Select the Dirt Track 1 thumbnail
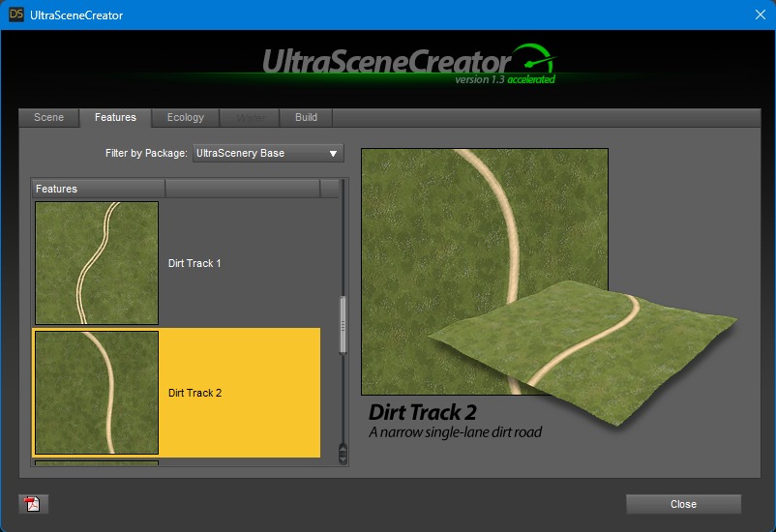 click(97, 262)
